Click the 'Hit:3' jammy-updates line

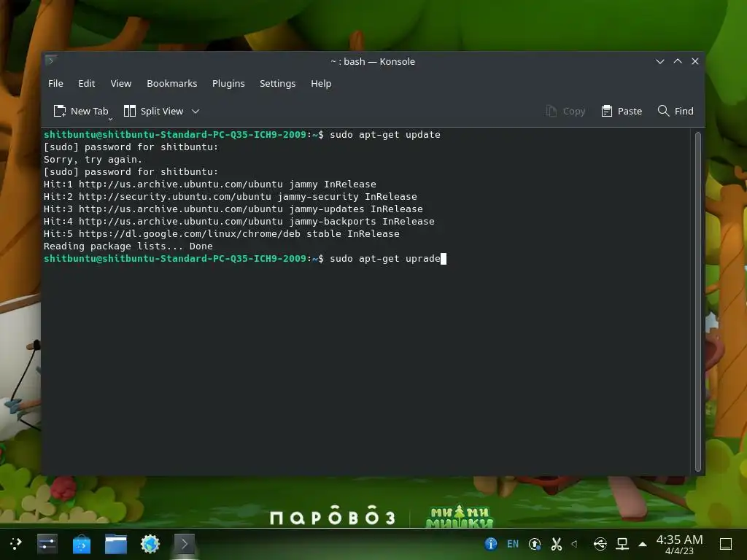tap(233, 209)
